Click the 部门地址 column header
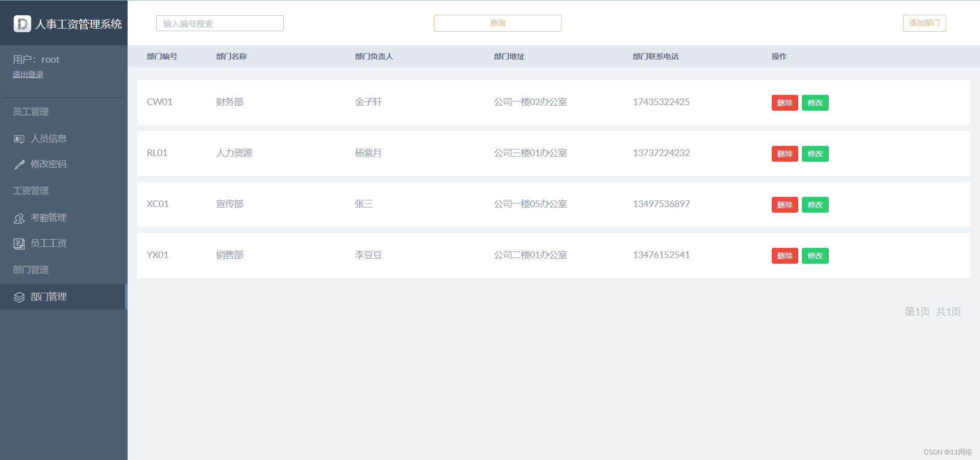The height and width of the screenshot is (460, 980). coord(509,57)
